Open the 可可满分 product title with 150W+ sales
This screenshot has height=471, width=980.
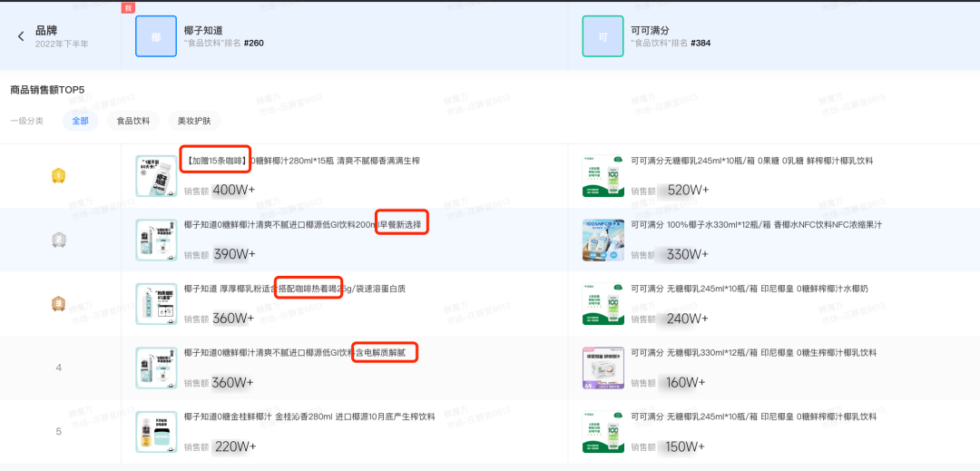pyautogui.click(x=754, y=417)
